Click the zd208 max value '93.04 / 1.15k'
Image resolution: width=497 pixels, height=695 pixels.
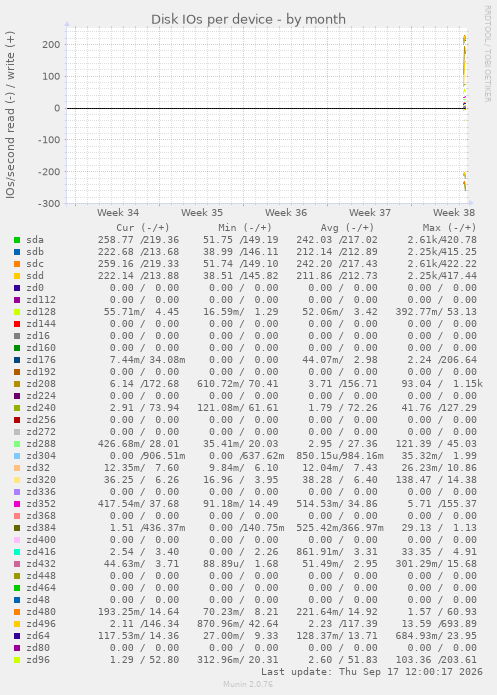click(x=442, y=383)
